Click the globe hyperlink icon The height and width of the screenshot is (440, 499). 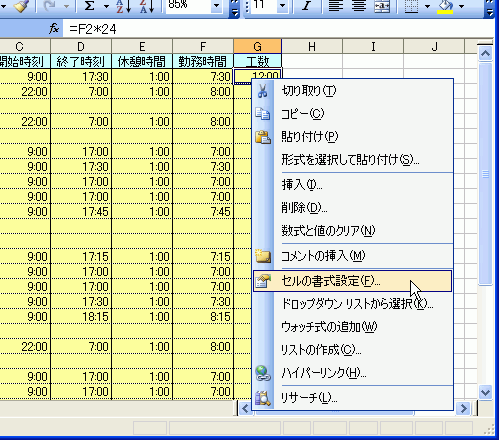263,373
